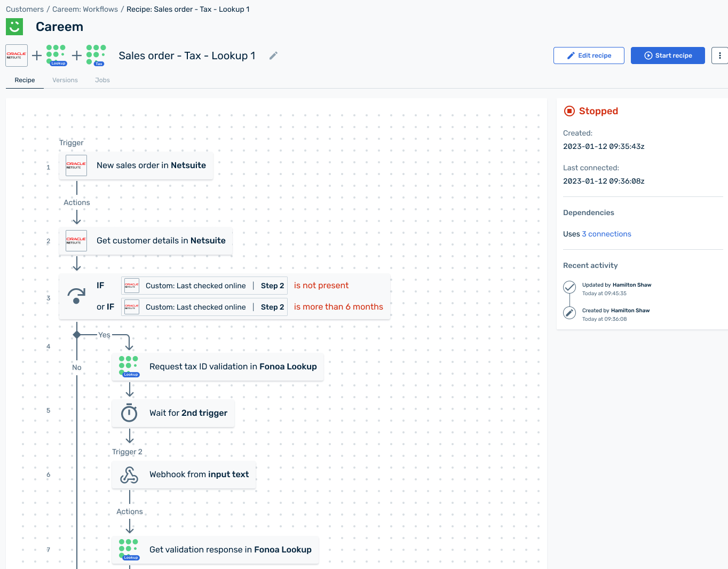Go to Careem: Workflows breadcrumb
728x569 pixels.
[85, 9]
